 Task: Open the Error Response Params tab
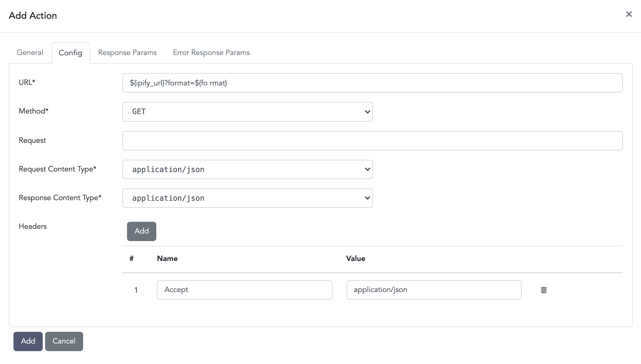(211, 53)
